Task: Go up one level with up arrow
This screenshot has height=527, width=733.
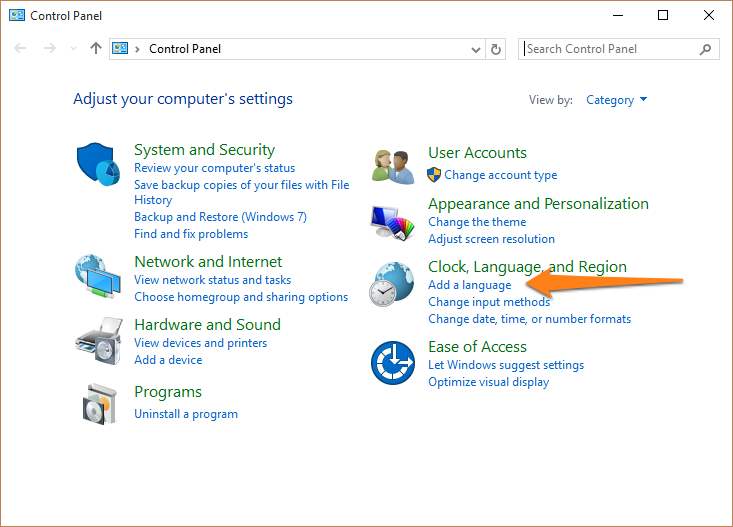Action: tap(96, 48)
